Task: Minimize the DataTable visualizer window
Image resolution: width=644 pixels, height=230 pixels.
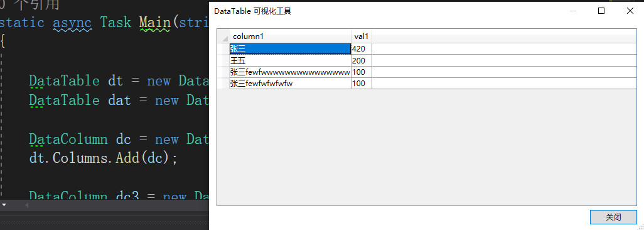Action: (573, 11)
